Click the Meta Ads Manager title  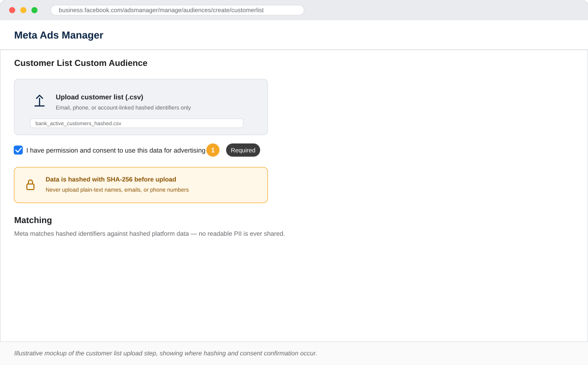(x=58, y=35)
